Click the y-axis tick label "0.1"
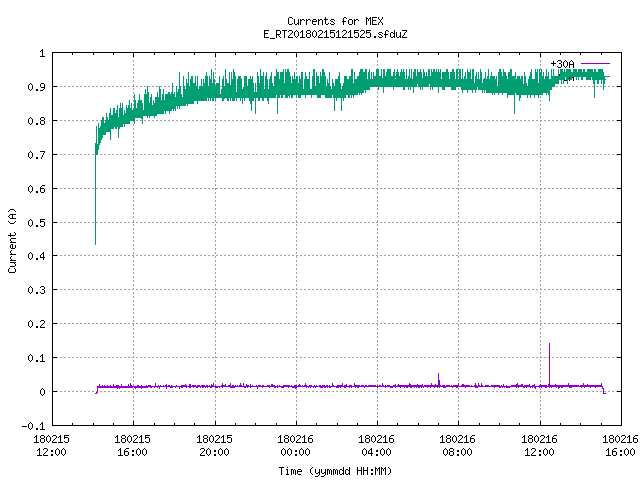The width and height of the screenshot is (640, 480). coord(36,358)
